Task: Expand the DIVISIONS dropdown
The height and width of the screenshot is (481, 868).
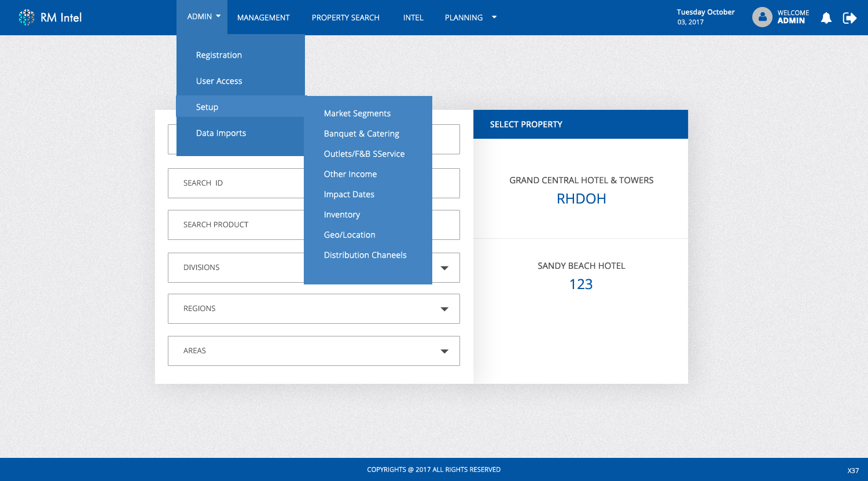Action: (x=444, y=267)
